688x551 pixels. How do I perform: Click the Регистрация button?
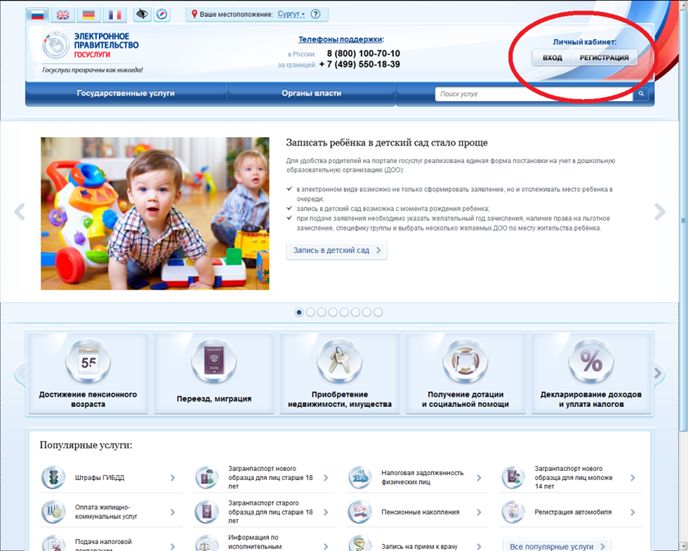[x=604, y=58]
